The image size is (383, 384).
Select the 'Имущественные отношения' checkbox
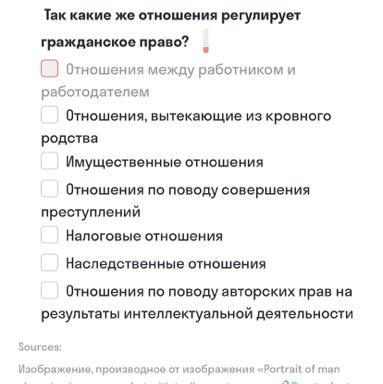click(x=49, y=161)
